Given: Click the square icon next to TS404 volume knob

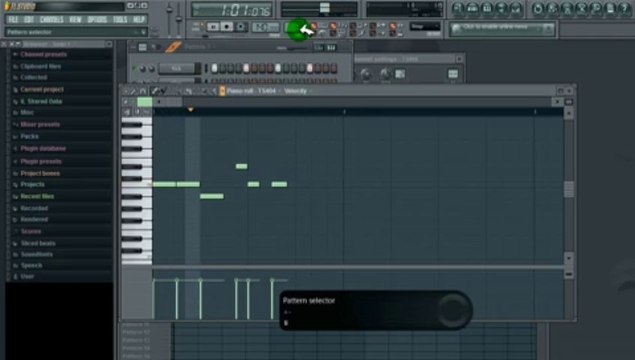Looking at the screenshot, I should [400, 74].
